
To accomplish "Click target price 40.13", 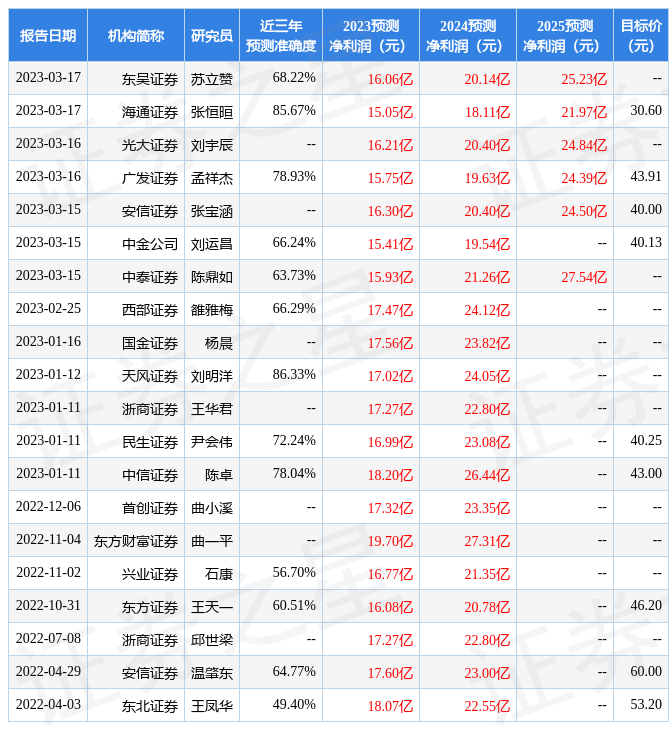I will pyautogui.click(x=646, y=243).
